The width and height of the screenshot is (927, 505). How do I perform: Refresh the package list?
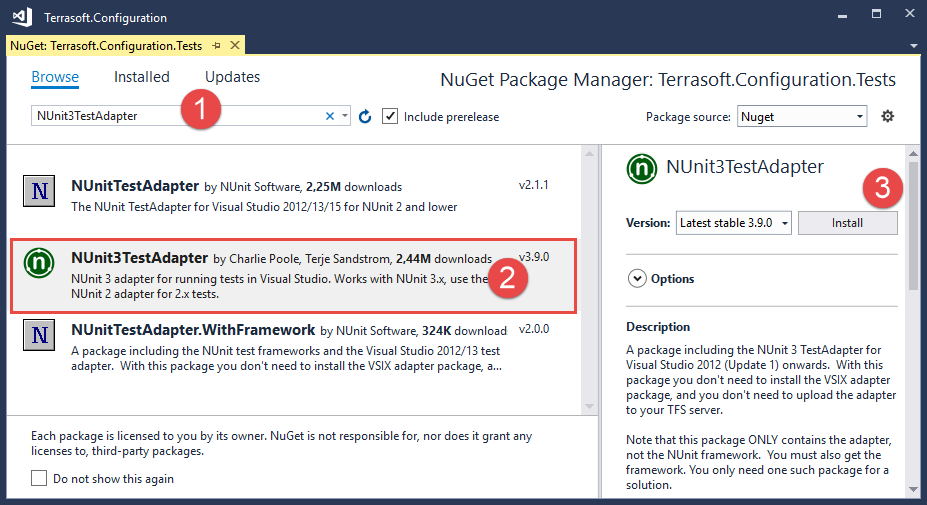point(365,117)
